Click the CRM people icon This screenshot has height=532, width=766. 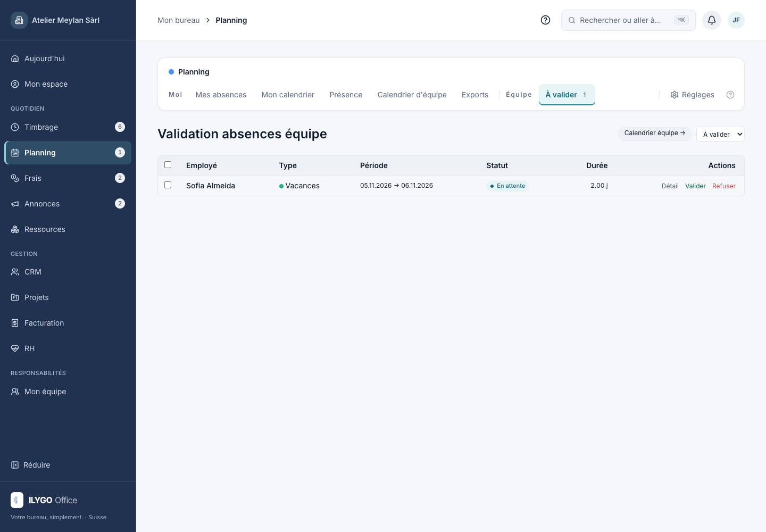click(x=15, y=272)
